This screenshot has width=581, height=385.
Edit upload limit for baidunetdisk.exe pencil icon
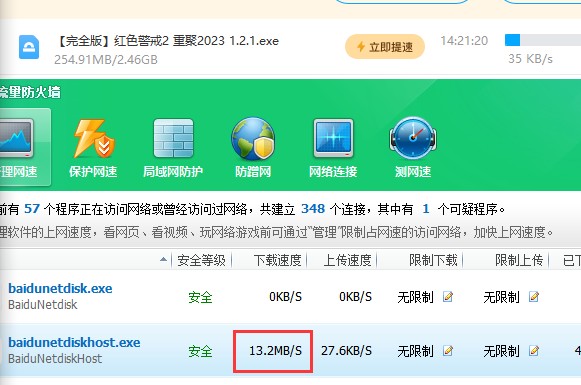[x=534, y=297]
